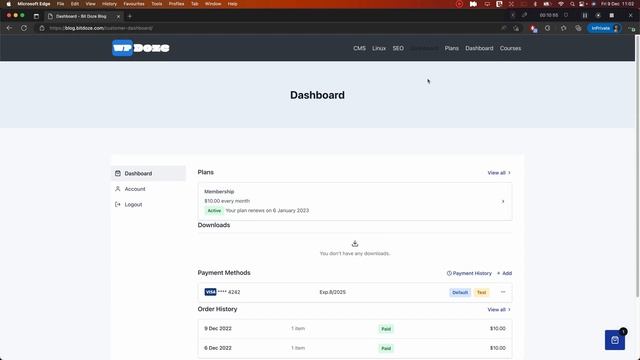Image resolution: width=640 pixels, height=360 pixels.
Task: Click the Wi-Fi status icon in menu bar
Action: [x=561, y=4]
